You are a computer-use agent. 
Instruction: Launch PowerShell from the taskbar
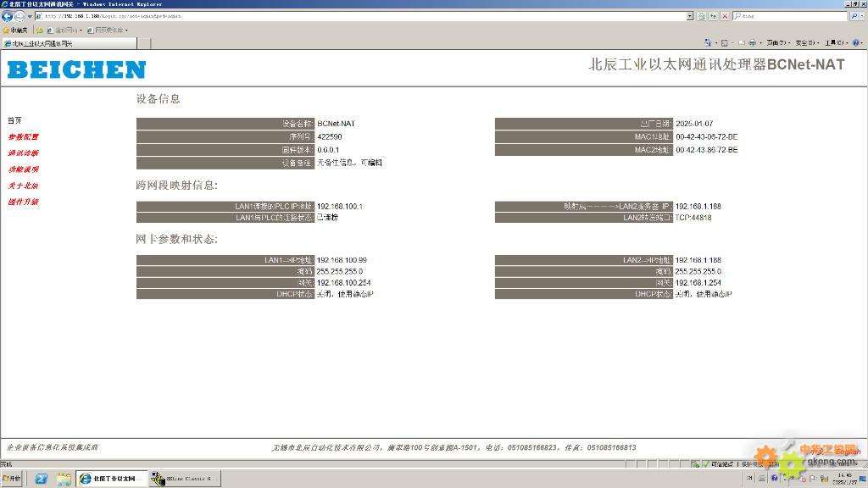41,480
